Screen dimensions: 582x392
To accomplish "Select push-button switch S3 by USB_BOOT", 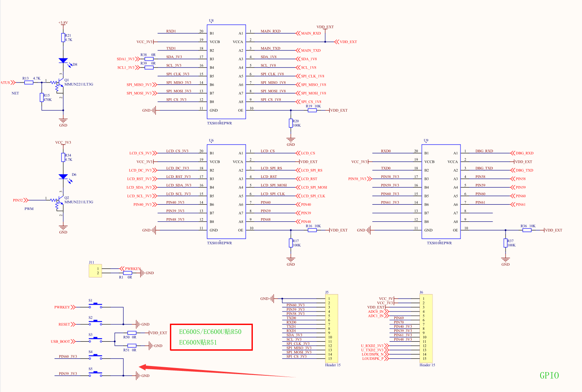I will (96, 340).
